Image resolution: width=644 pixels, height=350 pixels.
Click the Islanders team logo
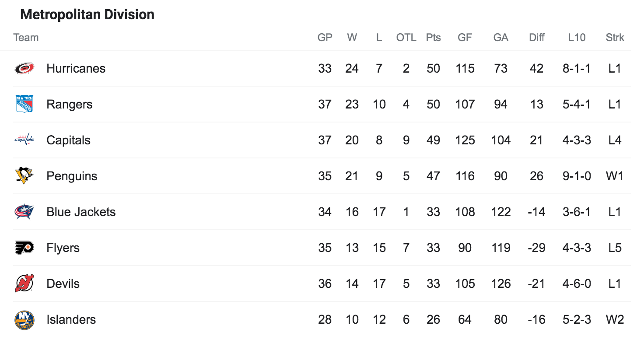point(24,320)
